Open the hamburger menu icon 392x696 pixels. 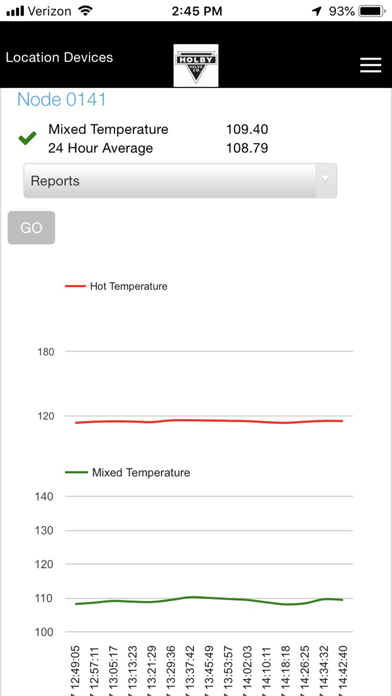tap(370, 65)
